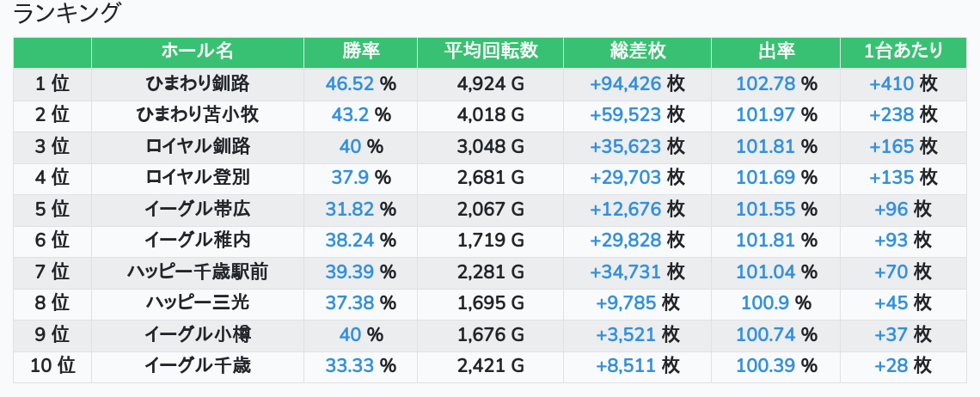The image size is (980, 397).
Task: Click ロイヤル登別 in the ranking
Action: pyautogui.click(x=198, y=178)
